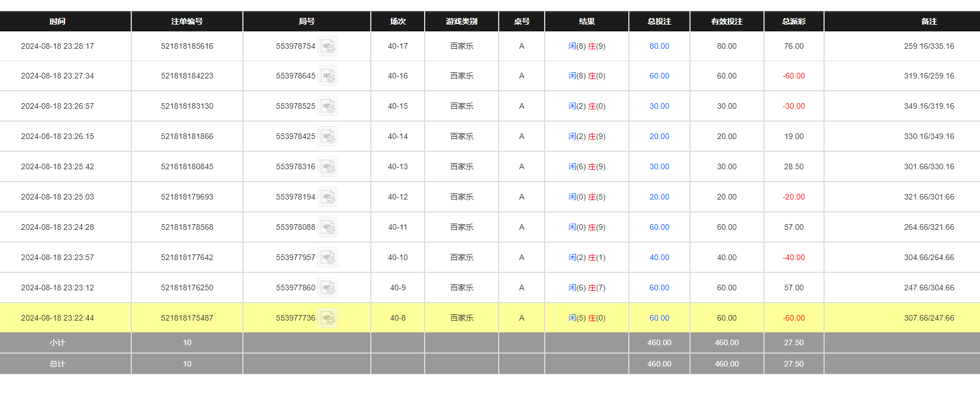Click replay icon in highlighted row 553977736
The image size is (980, 394).
click(x=328, y=318)
